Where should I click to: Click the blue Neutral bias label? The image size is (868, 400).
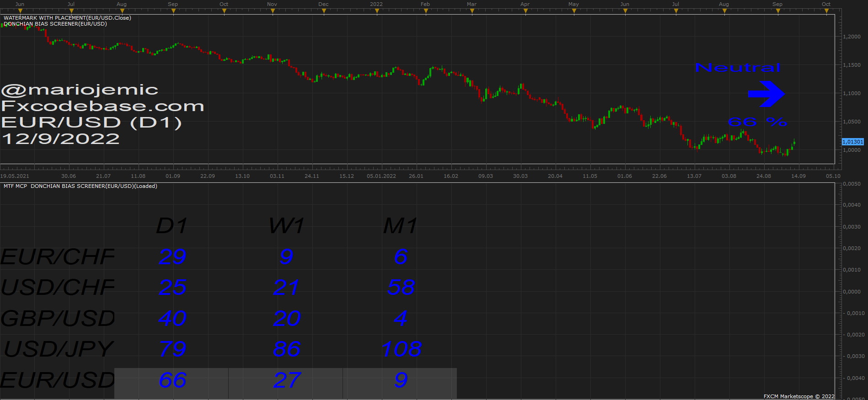tap(738, 68)
